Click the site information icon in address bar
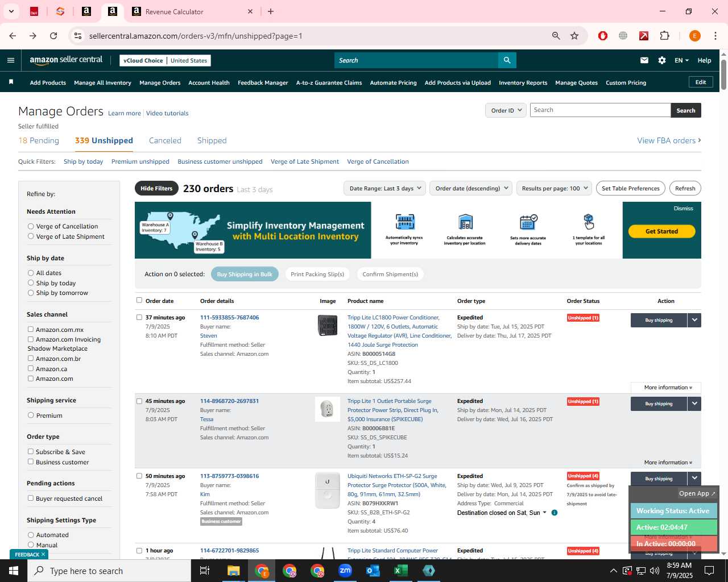This screenshot has width=728, height=582. pyautogui.click(x=78, y=36)
